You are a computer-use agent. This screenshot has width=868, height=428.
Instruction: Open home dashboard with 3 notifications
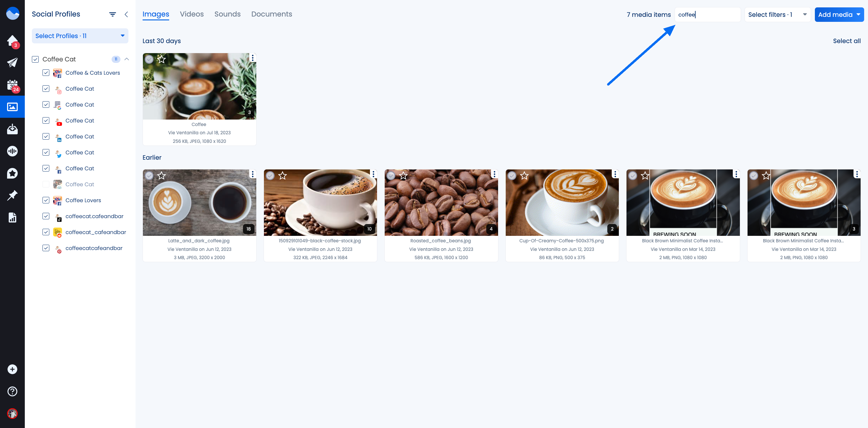click(x=12, y=41)
